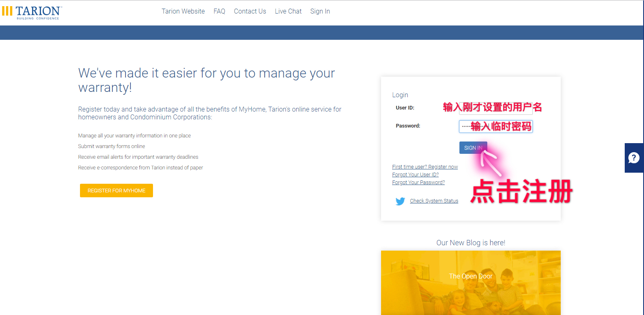This screenshot has height=315, width=644.
Task: Focus the Password input field
Action: pos(496,126)
